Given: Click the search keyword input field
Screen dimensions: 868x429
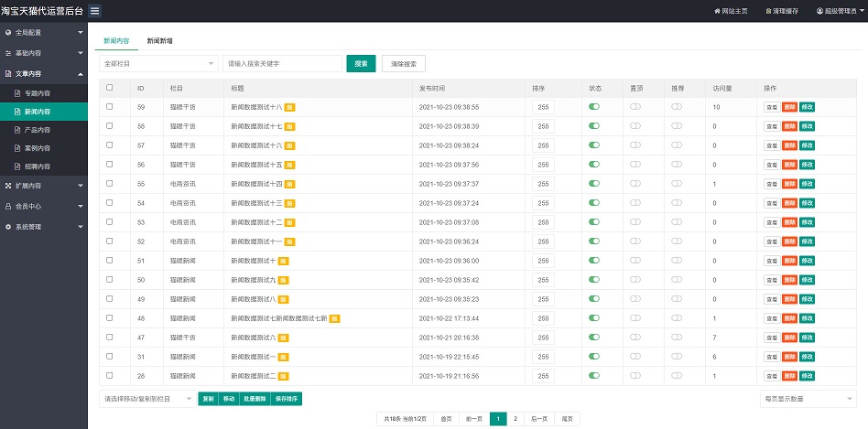Looking at the screenshot, I should (x=282, y=64).
